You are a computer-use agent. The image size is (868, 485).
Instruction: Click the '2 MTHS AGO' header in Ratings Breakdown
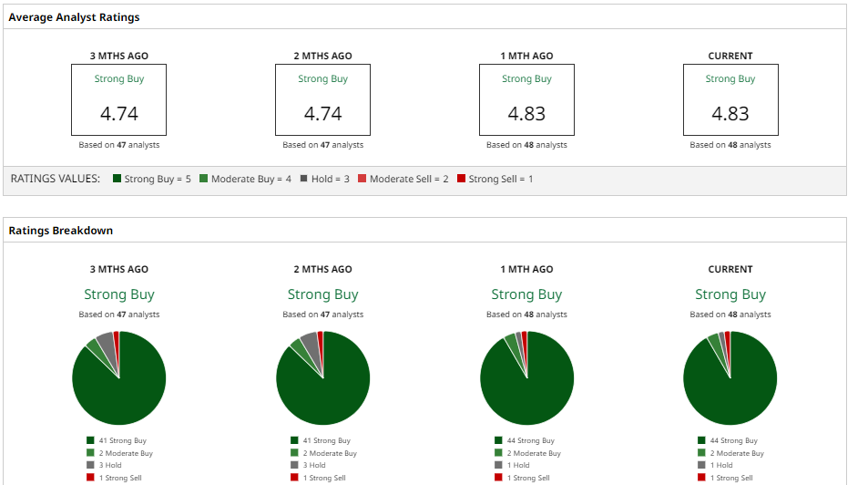click(x=322, y=269)
